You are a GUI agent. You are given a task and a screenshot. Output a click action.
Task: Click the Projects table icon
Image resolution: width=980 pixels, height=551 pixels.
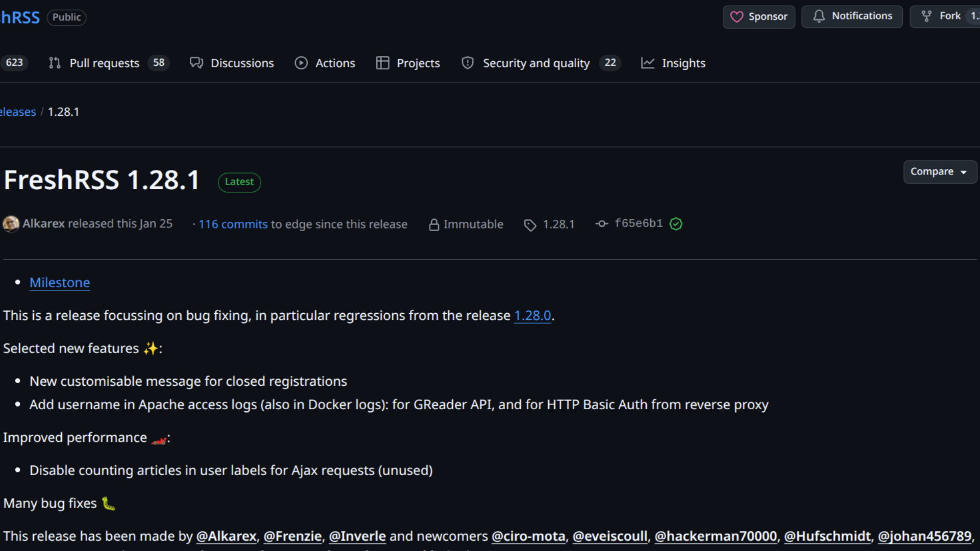tap(382, 63)
